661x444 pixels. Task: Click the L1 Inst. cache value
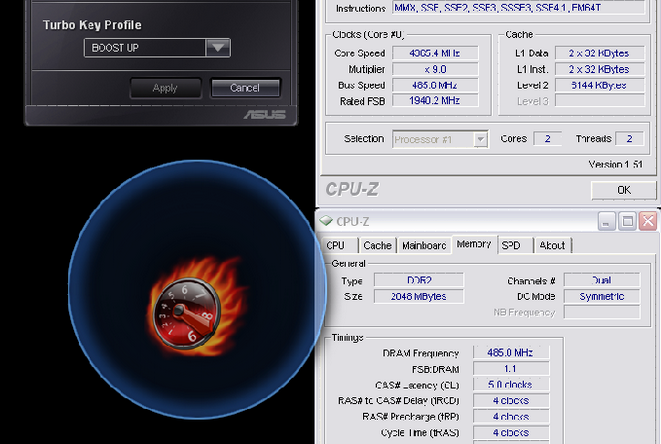(x=599, y=69)
